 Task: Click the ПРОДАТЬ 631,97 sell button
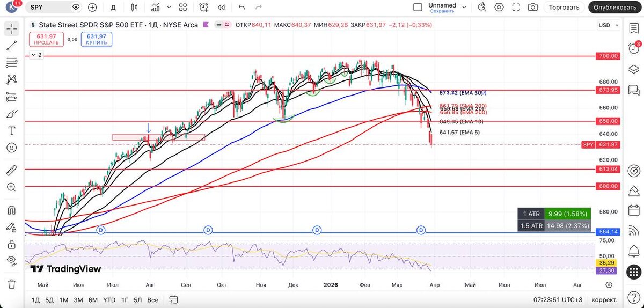[47, 39]
